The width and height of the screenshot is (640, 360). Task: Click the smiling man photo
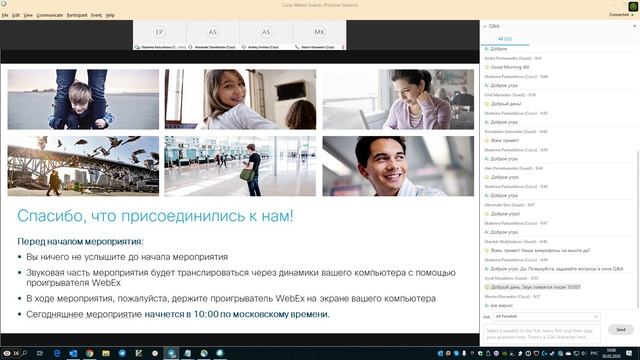398,166
